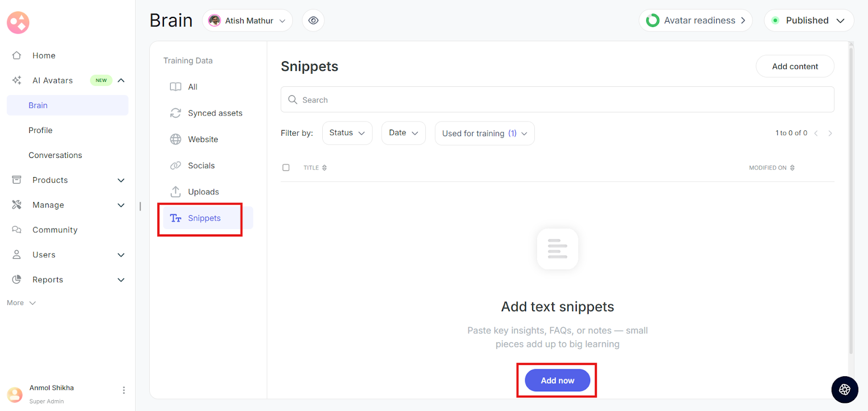
Task: Open user options three-dot menu
Action: [124, 390]
